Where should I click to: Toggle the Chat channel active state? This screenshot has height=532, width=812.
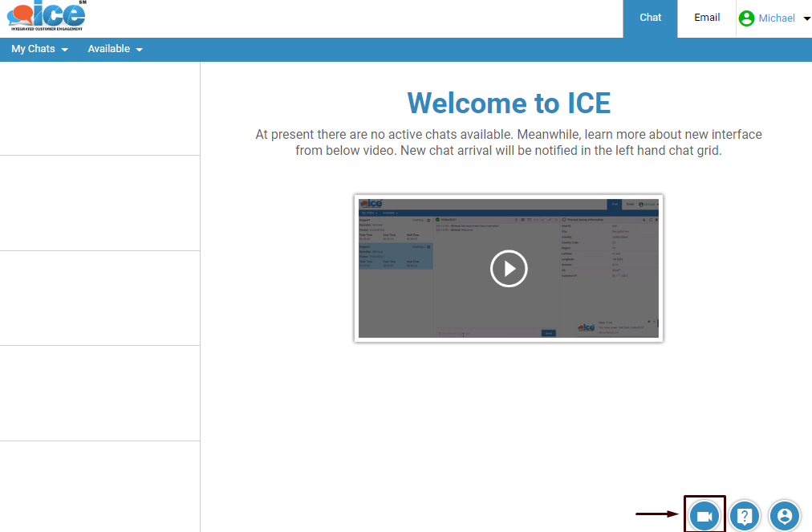[x=650, y=18]
